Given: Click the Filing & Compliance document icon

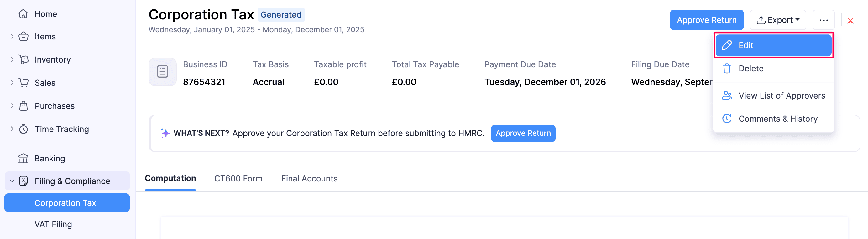Looking at the screenshot, I should pos(23,181).
